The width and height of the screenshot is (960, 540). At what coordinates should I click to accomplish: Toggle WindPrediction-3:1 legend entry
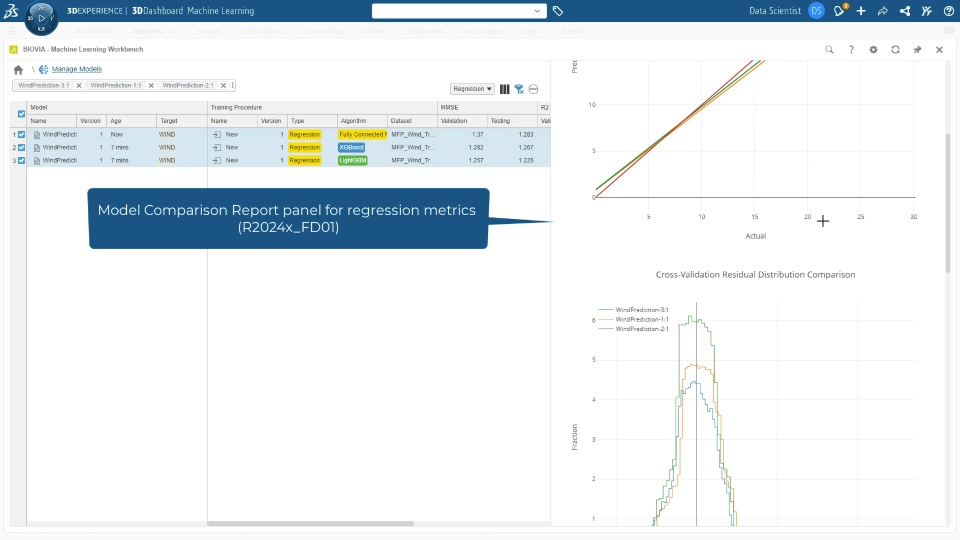point(634,310)
